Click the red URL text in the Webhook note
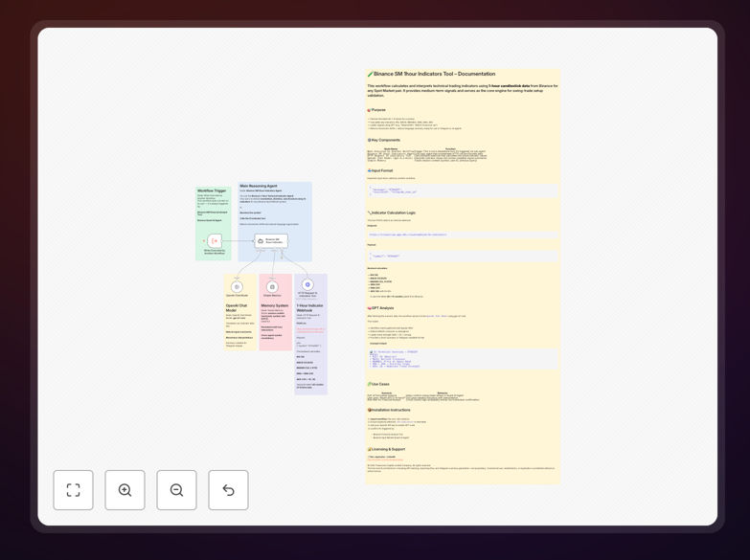 (310, 330)
